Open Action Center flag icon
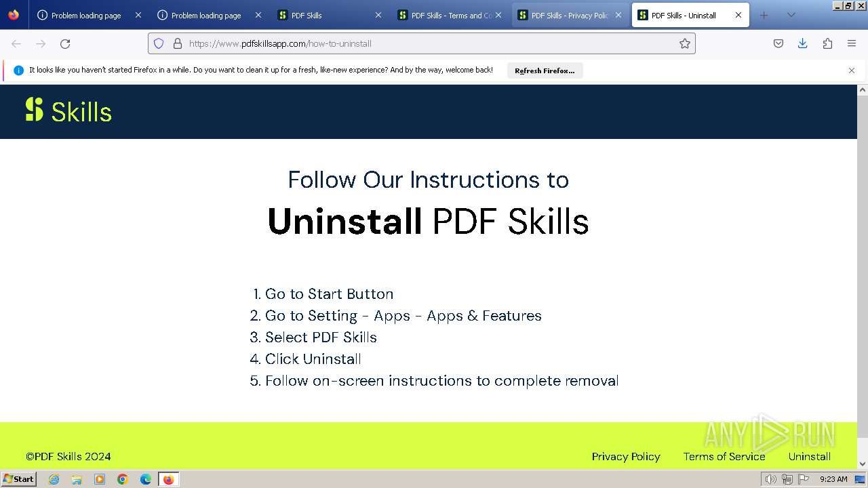 click(804, 479)
